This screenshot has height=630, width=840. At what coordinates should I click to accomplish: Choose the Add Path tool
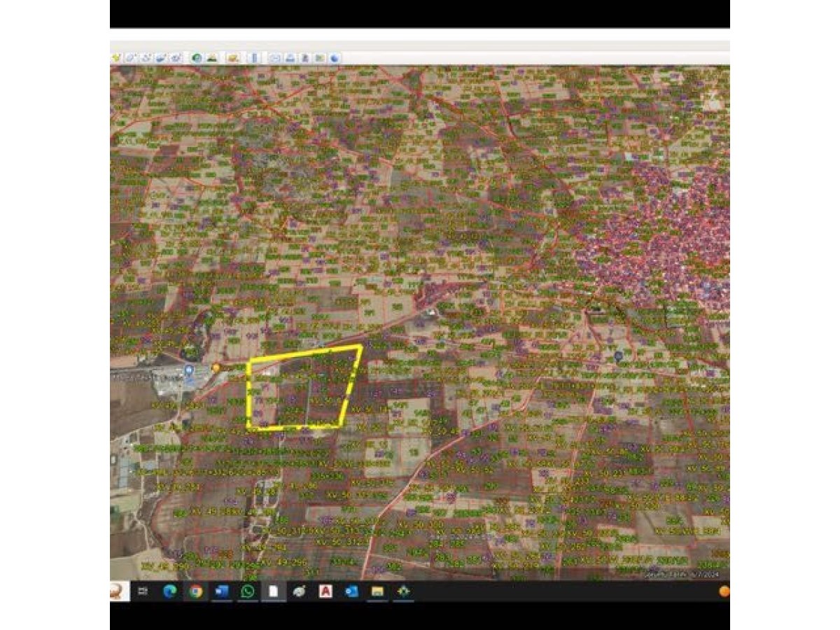click(x=146, y=58)
